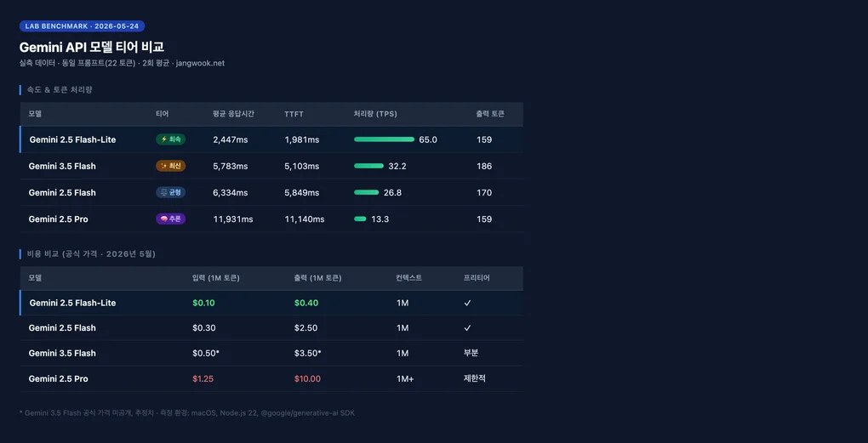
Task: Select Gemini 2.5 Flash in the cost table
Action: [62, 328]
